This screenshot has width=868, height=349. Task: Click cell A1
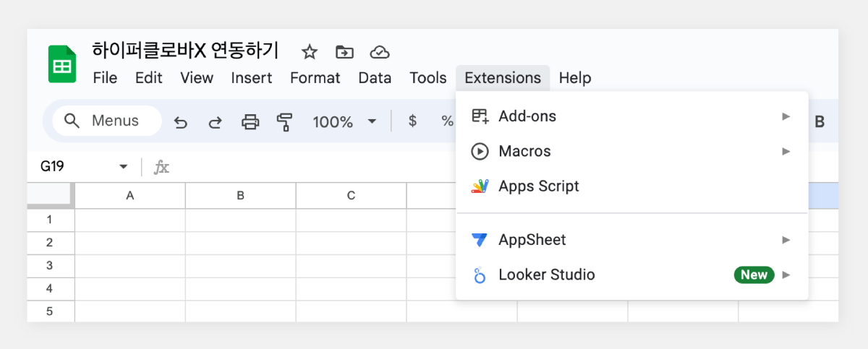[x=130, y=220]
